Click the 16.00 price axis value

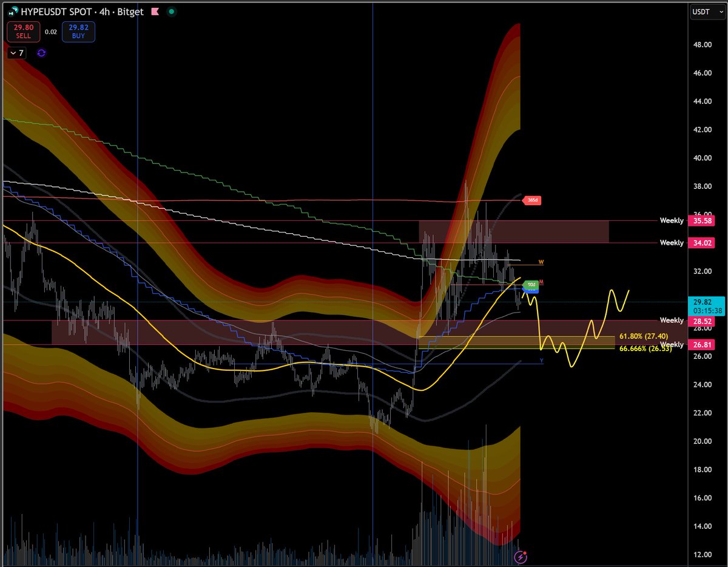click(x=703, y=498)
